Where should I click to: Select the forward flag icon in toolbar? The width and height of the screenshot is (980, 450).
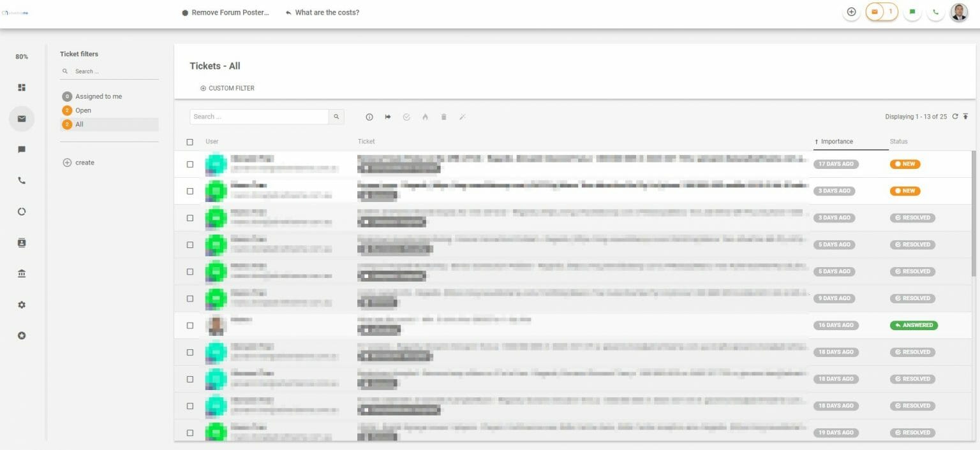388,117
